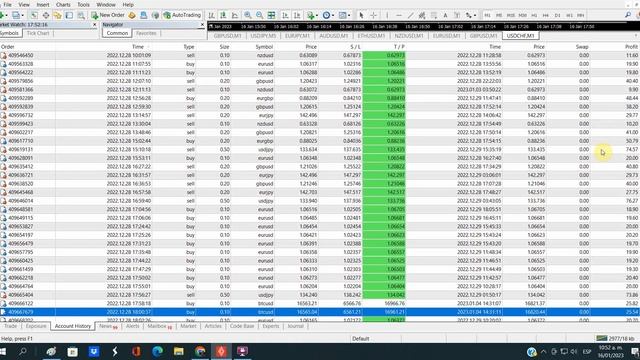This screenshot has height=360, width=640.
Task: Open the Tools menu
Action: [83, 4]
